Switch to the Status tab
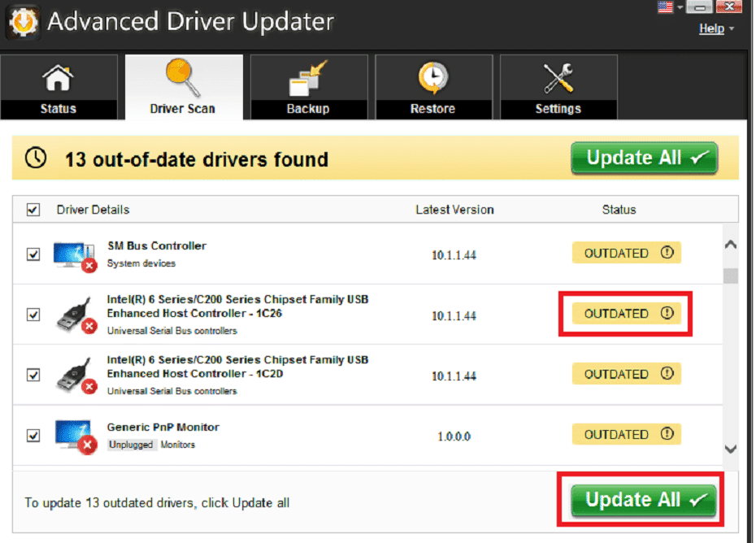Viewport: 756px width, 543px height. point(59,87)
